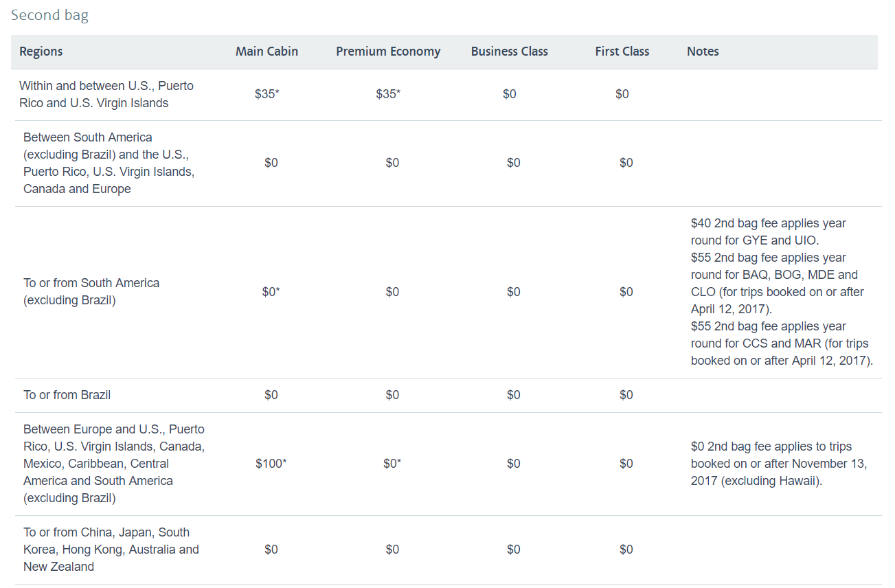895x588 pixels.
Task: Click the "To or from Brazil" region cell
Action: [x=67, y=395]
